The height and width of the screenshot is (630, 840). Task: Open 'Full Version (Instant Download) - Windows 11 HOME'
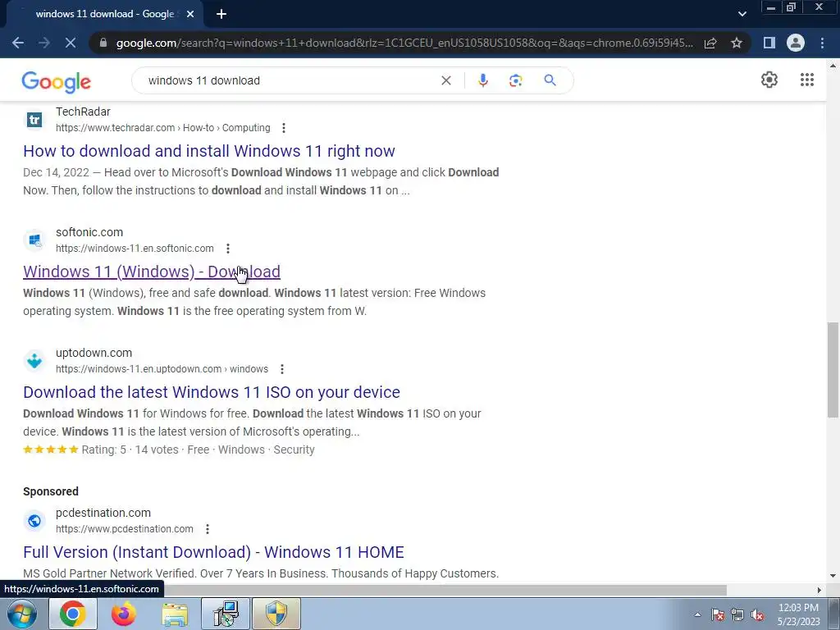[214, 552]
